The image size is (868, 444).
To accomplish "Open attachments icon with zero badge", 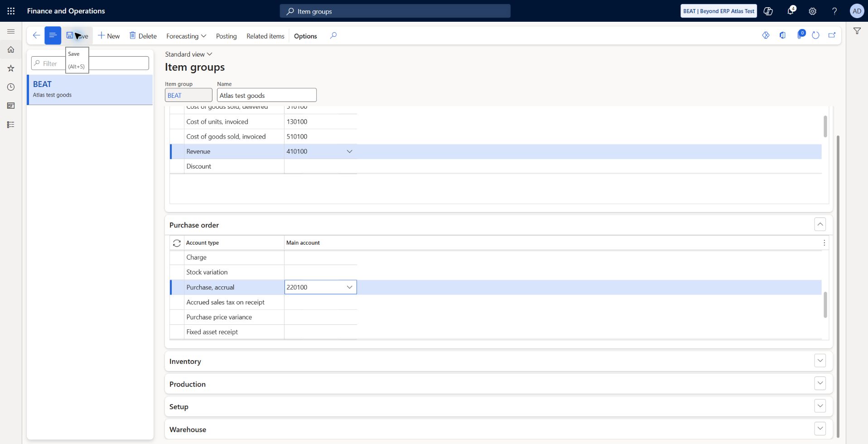I will (x=800, y=35).
